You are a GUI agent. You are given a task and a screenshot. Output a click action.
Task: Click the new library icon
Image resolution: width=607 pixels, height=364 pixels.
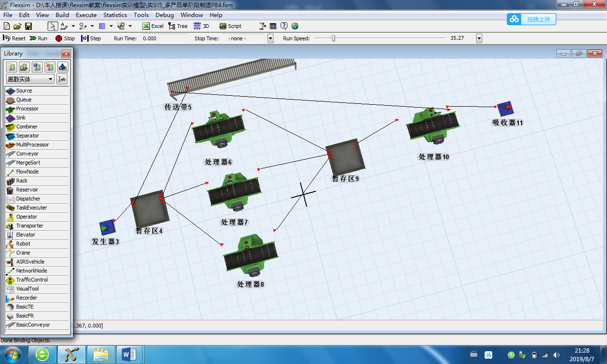tap(11, 67)
